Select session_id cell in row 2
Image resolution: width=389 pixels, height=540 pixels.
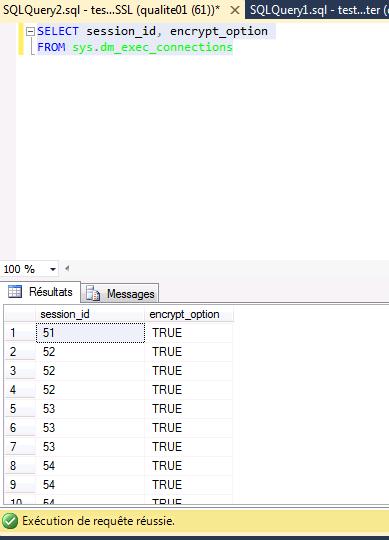(x=90, y=352)
